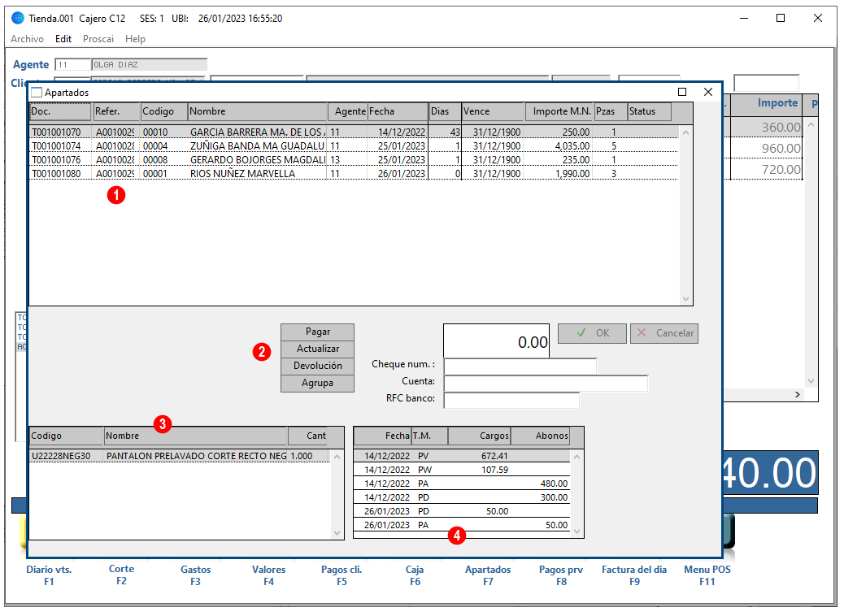The image size is (844, 616).
Task: Click the Refer. column header
Action: pyautogui.click(x=116, y=111)
